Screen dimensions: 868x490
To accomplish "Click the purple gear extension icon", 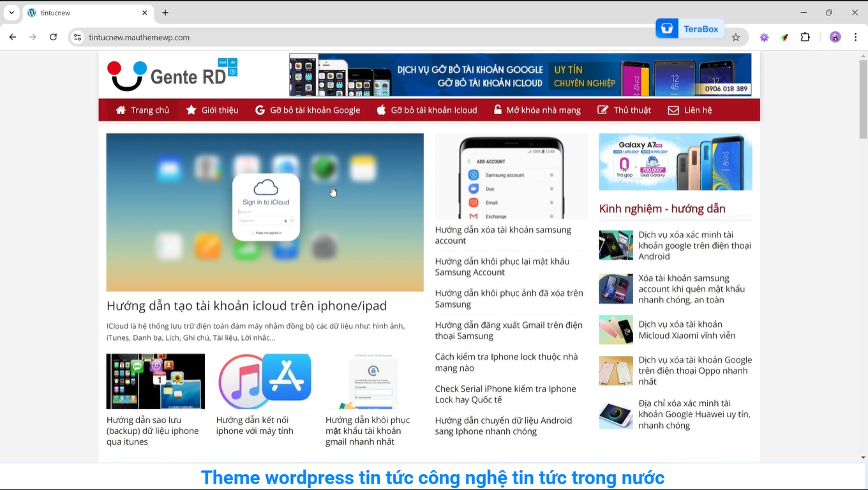I will tap(764, 37).
